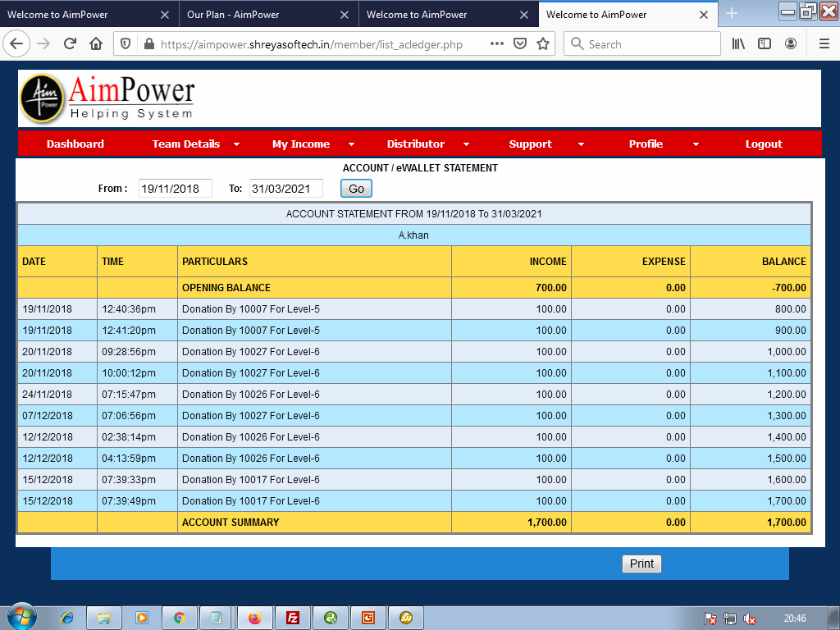Open the Firefox hamburger menu
Image resolution: width=840 pixels, height=630 pixels.
(x=824, y=44)
